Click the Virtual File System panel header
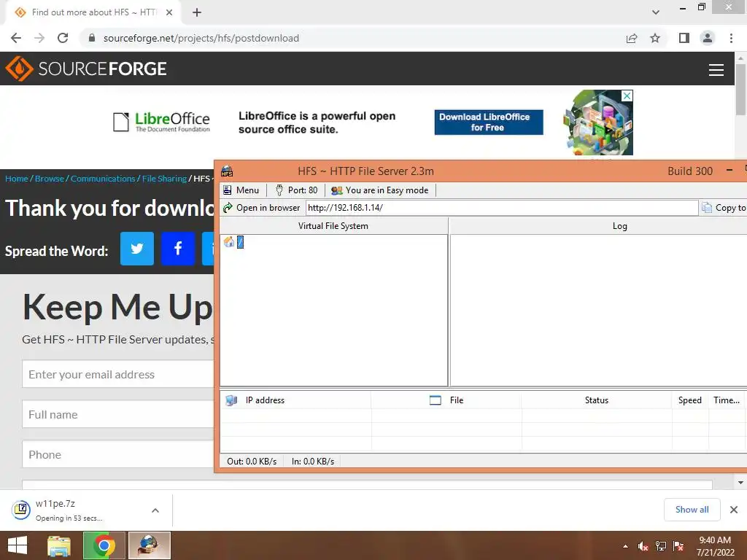The width and height of the screenshot is (747, 560). pyautogui.click(x=333, y=226)
